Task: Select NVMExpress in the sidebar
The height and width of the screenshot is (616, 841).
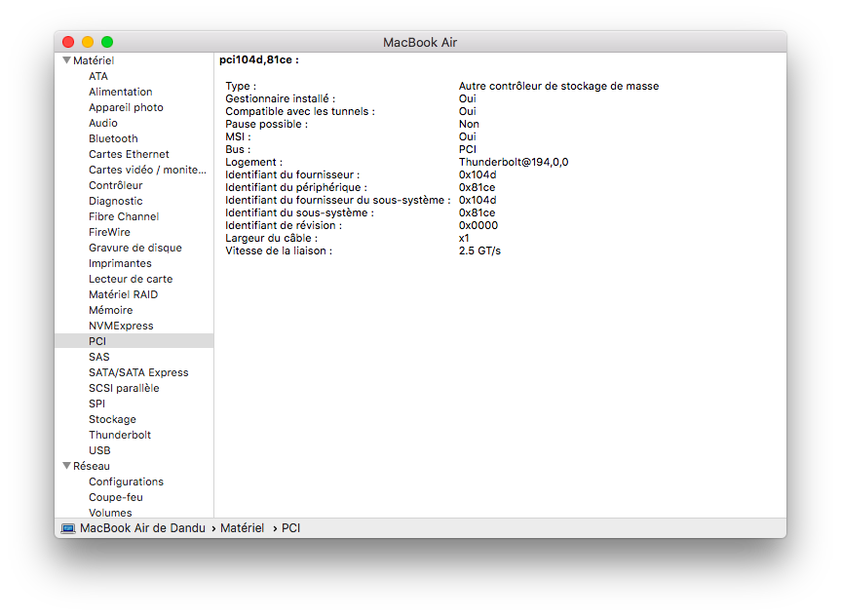Action: pyautogui.click(x=121, y=326)
